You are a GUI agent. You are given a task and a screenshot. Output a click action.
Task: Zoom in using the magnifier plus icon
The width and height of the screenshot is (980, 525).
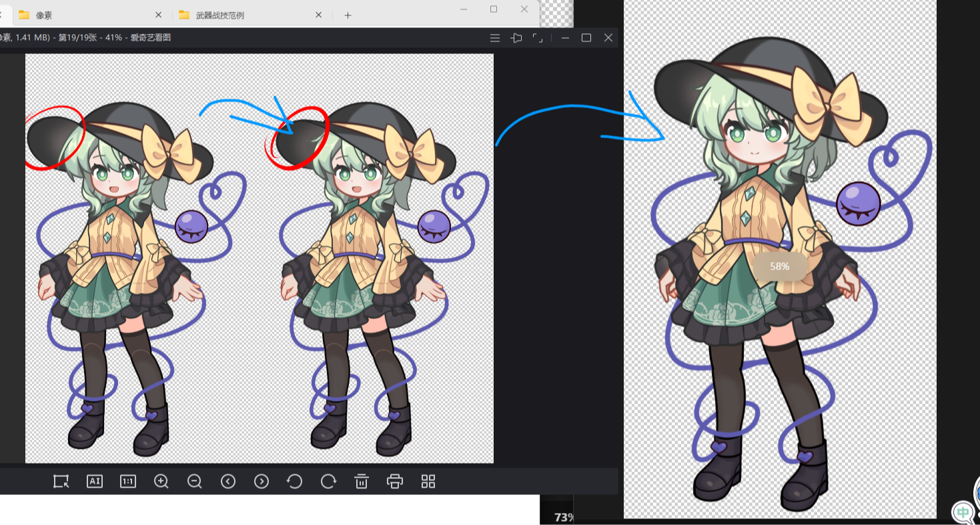[x=161, y=481]
